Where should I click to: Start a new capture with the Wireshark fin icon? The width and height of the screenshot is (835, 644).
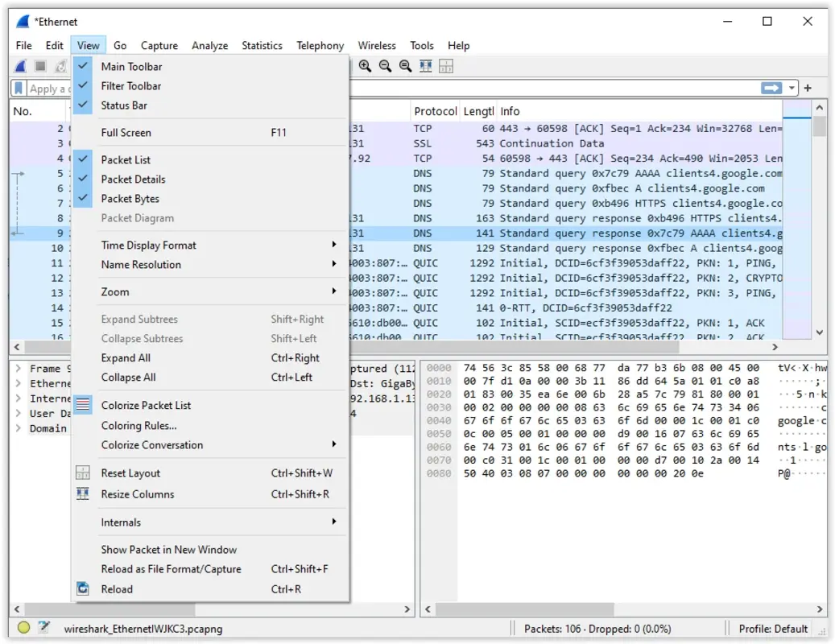coord(18,66)
